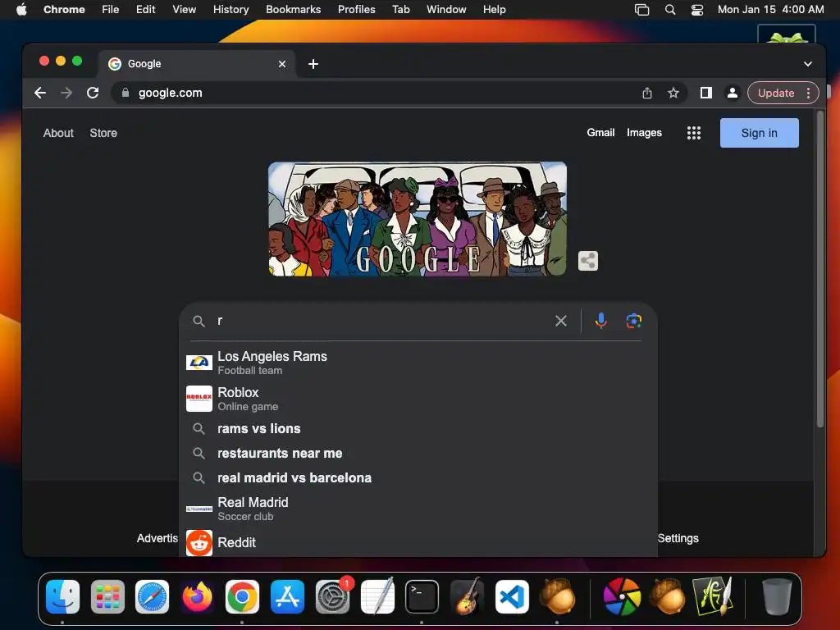View site info via the lock icon
The width and height of the screenshot is (840, 630).
pyautogui.click(x=126, y=93)
